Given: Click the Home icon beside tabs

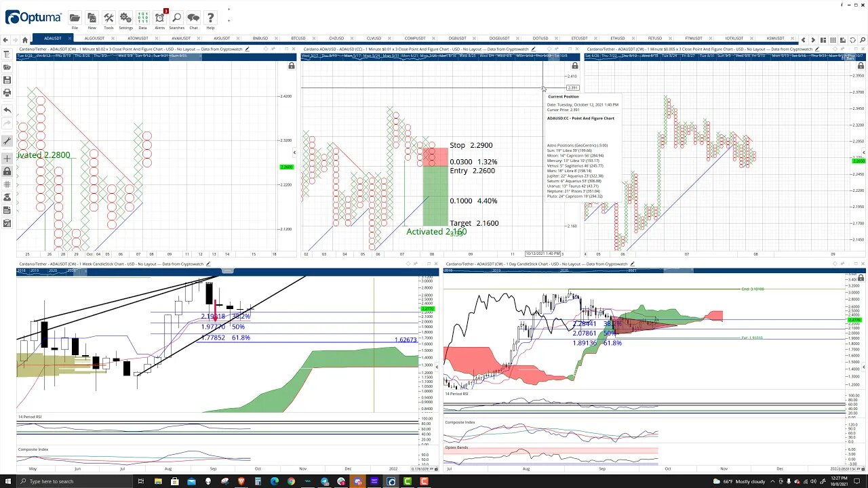Looking at the screenshot, I should tap(25, 40).
